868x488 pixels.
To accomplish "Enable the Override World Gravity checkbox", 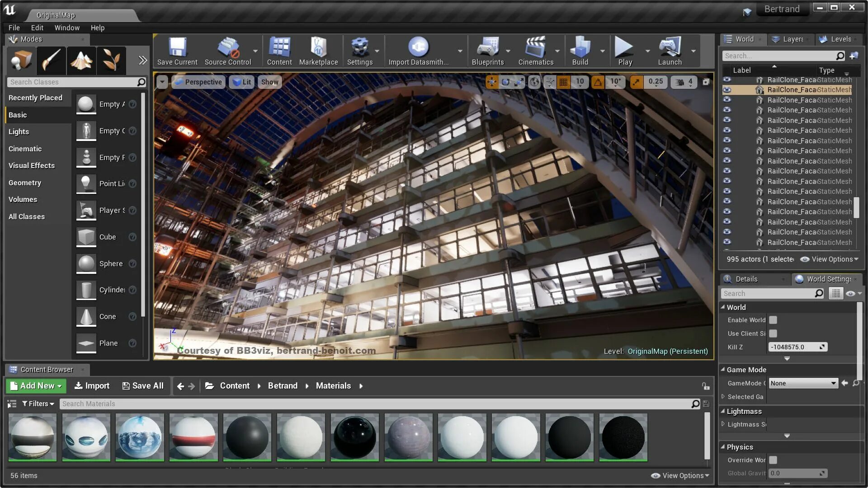I will (x=773, y=460).
